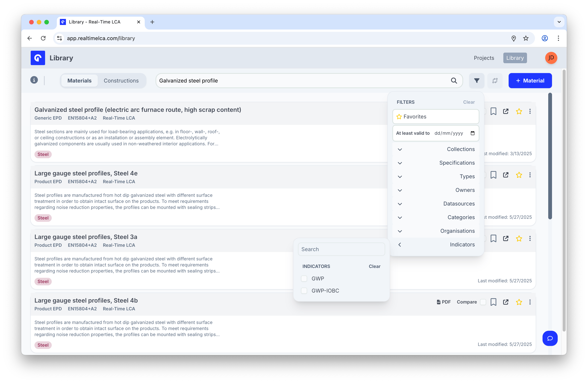Open more options for Galvanized steel profile
This screenshot has width=588, height=383.
[530, 111]
